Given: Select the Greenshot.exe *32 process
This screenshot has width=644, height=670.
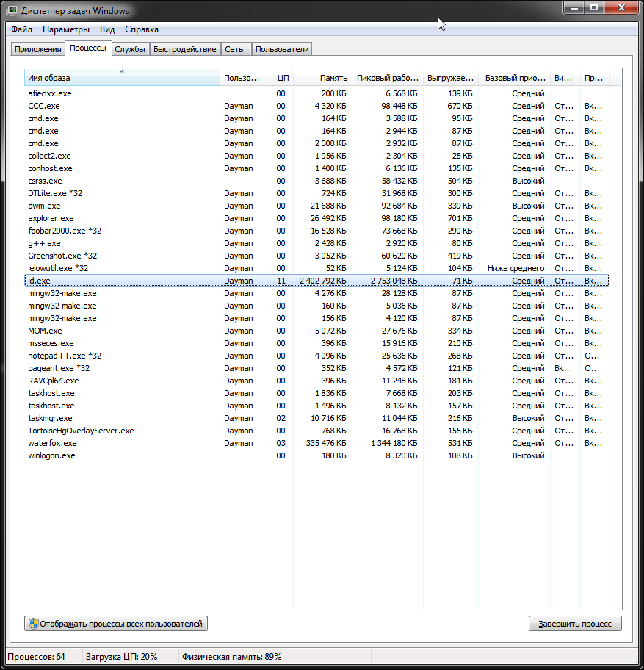Looking at the screenshot, I should (x=316, y=256).
